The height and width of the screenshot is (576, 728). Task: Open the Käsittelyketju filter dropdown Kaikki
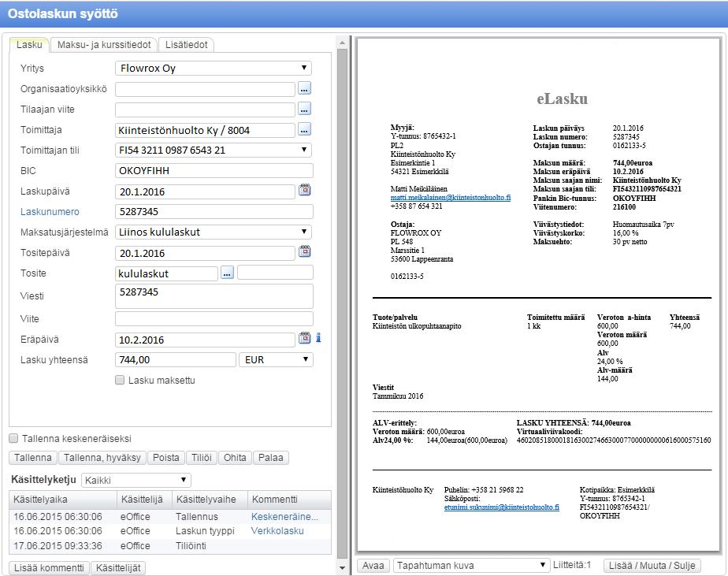pyautogui.click(x=136, y=480)
